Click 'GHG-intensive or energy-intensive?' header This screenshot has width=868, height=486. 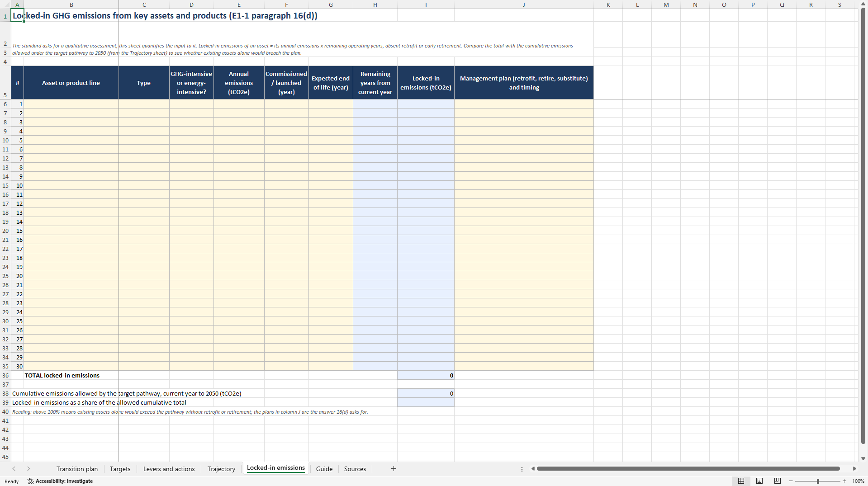tap(191, 83)
